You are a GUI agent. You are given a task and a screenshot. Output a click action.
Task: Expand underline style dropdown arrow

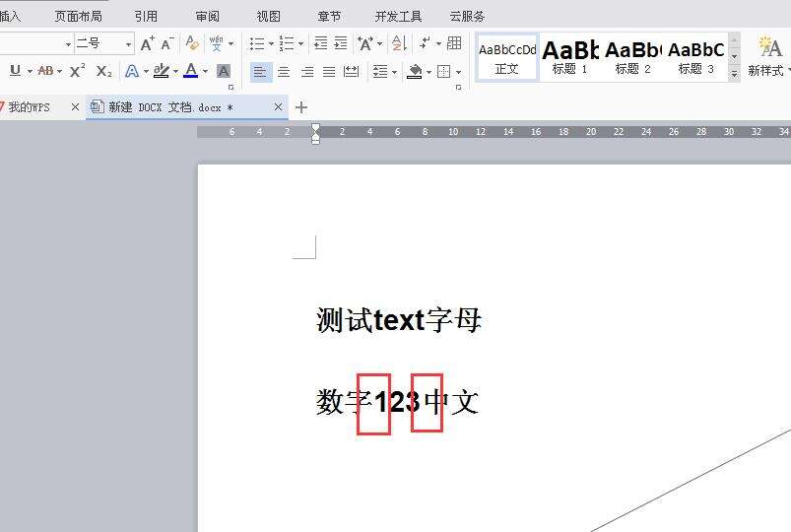click(30, 72)
